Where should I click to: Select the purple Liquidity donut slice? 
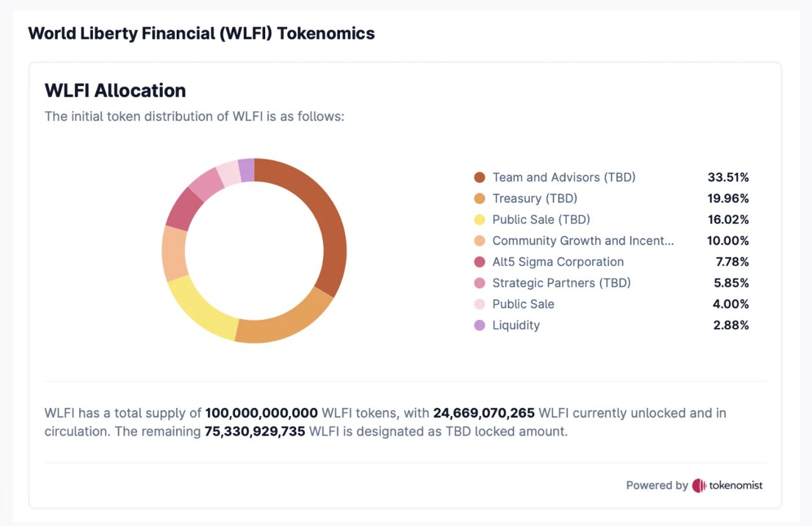247,170
